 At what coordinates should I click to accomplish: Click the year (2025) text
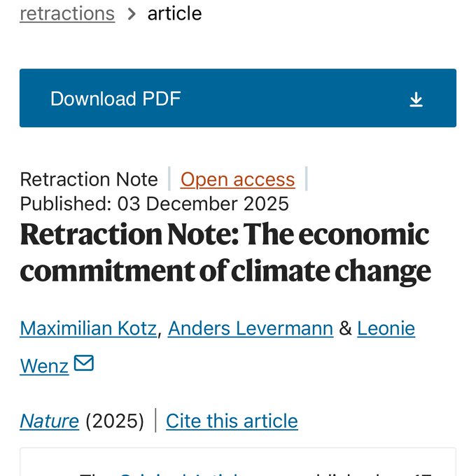(x=115, y=421)
